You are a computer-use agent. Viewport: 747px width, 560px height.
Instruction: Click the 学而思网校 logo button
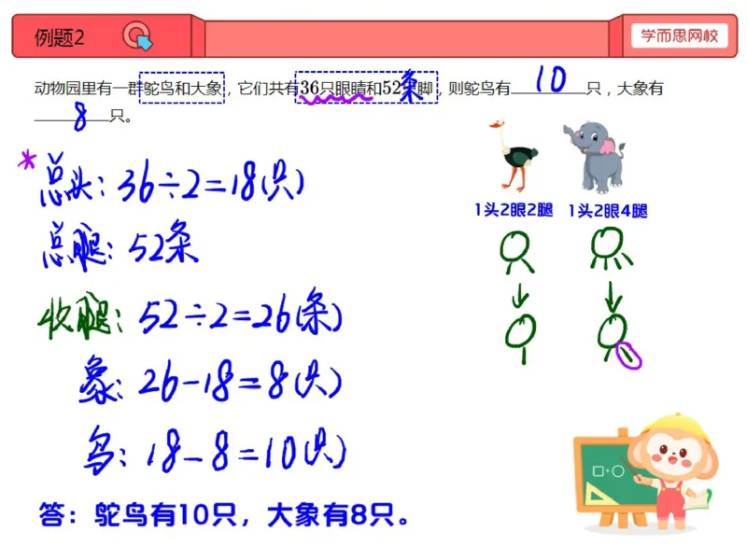680,35
